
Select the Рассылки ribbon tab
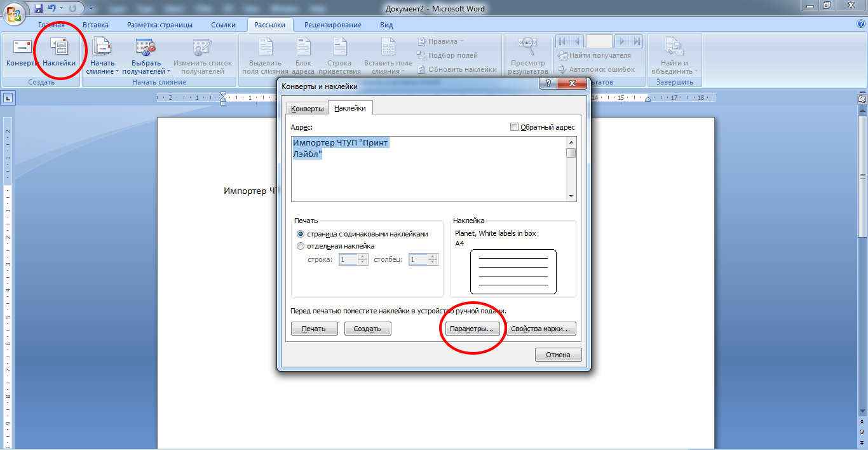270,25
